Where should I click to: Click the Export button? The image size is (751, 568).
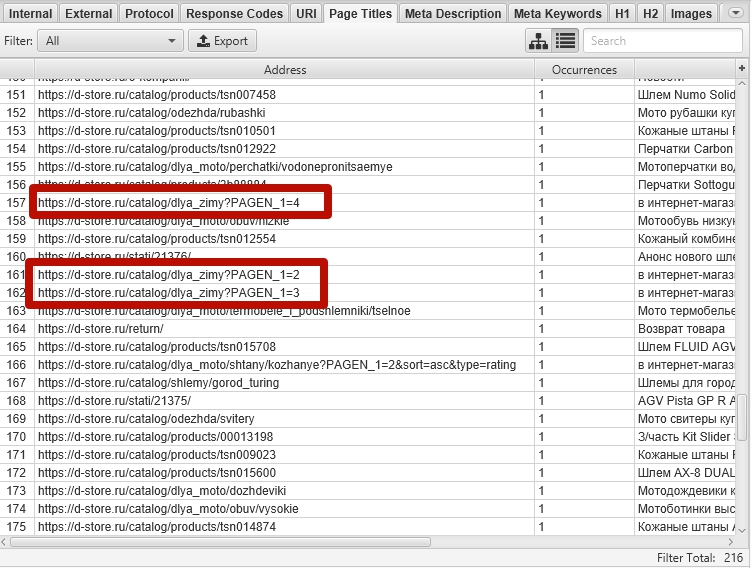[x=222, y=41]
